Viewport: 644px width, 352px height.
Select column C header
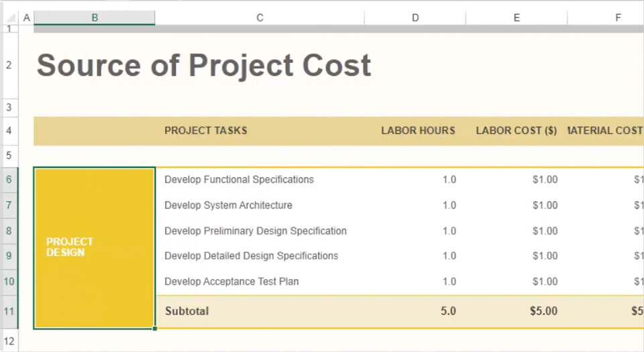point(260,18)
